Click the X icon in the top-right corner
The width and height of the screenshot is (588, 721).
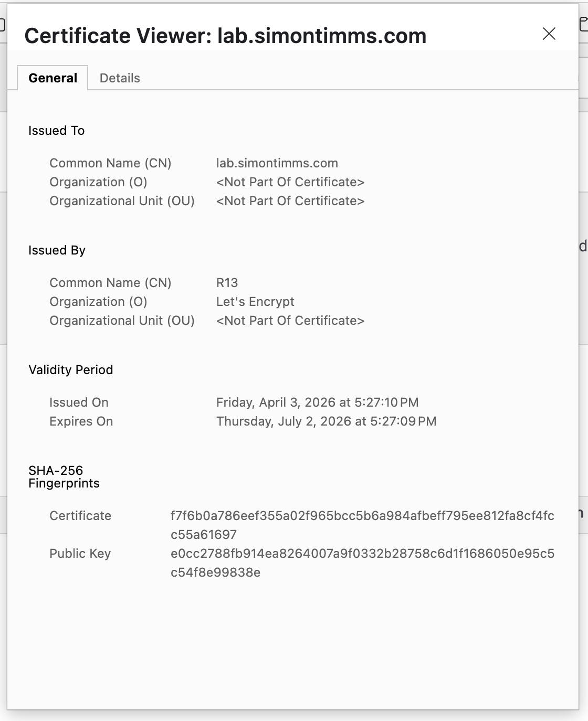[549, 34]
